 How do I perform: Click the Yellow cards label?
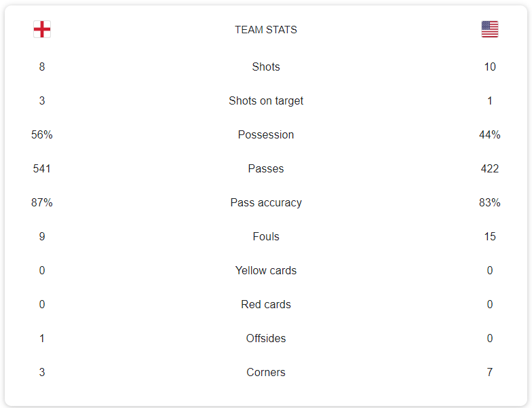(x=266, y=270)
